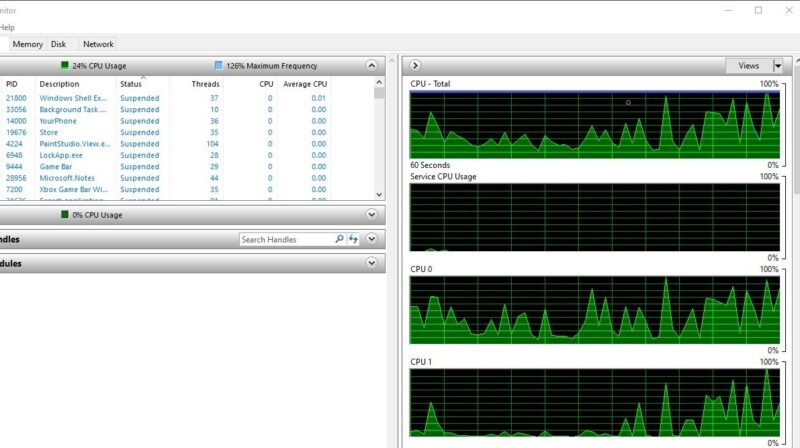This screenshot has width=800, height=448.
Task: Collapse the Processes section with the up chevron
Action: coord(371,66)
